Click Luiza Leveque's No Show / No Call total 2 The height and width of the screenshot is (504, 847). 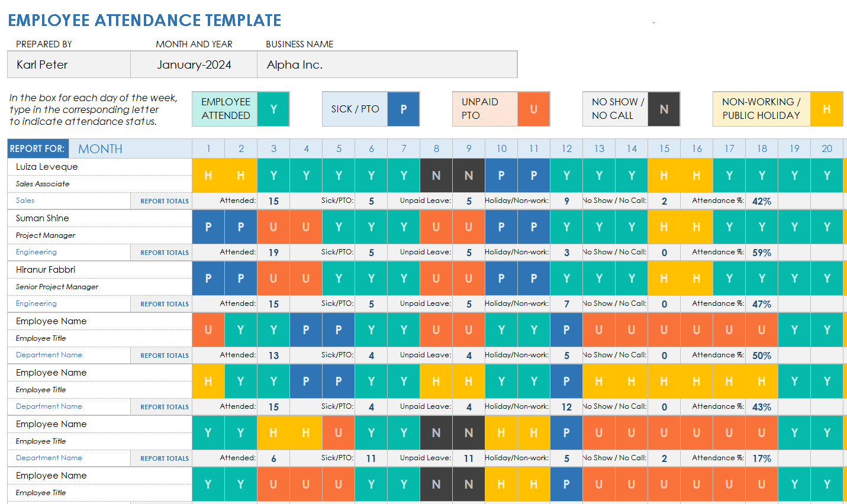click(x=664, y=201)
